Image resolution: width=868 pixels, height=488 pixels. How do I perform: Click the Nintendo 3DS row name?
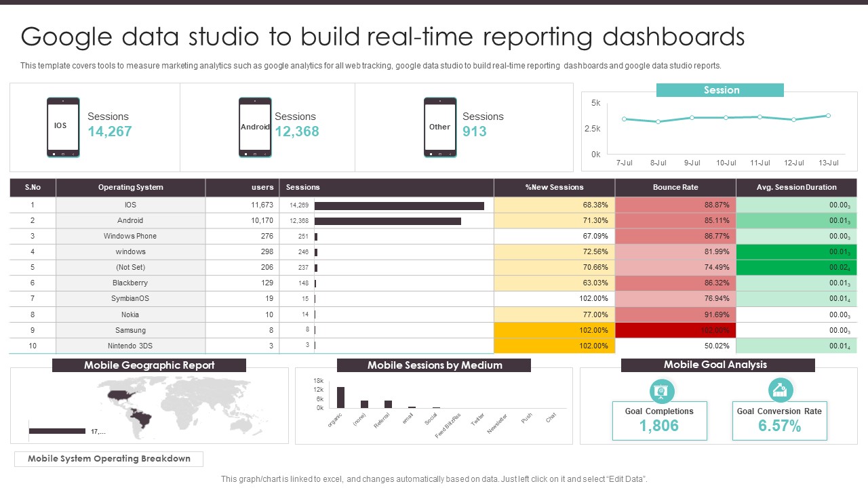click(130, 346)
